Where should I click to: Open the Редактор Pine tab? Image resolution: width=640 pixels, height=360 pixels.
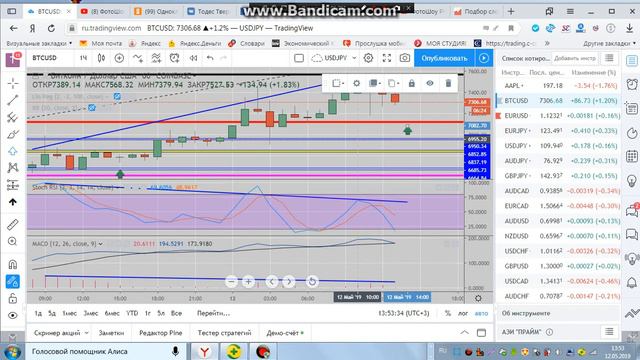coord(160,333)
